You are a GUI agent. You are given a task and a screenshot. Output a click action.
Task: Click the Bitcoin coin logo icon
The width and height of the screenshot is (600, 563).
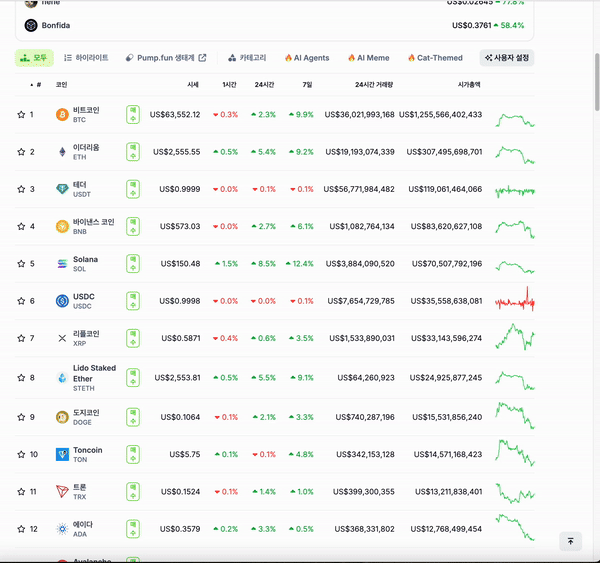click(x=62, y=115)
